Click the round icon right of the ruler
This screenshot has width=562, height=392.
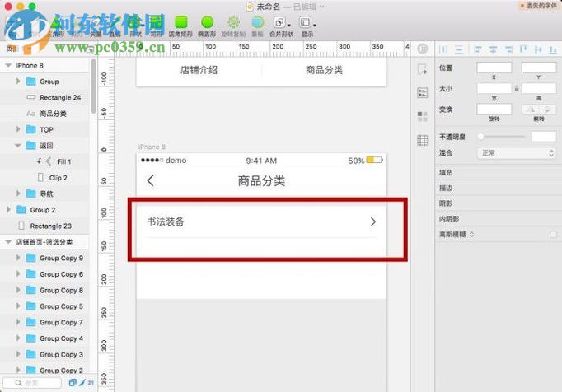[x=423, y=49]
